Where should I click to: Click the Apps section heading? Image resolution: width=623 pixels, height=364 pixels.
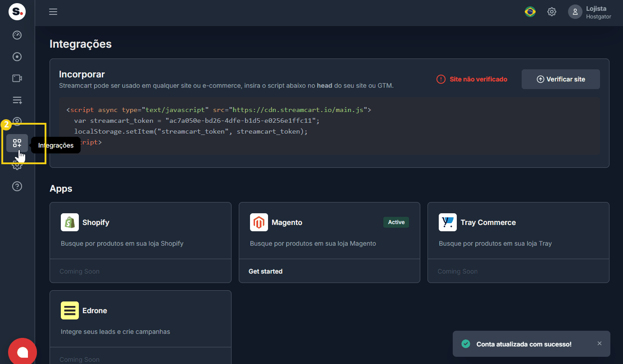point(61,189)
